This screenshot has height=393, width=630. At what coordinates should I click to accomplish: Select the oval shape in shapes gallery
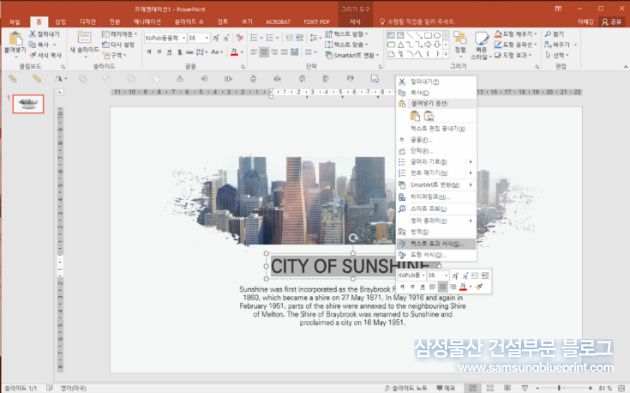[437, 35]
